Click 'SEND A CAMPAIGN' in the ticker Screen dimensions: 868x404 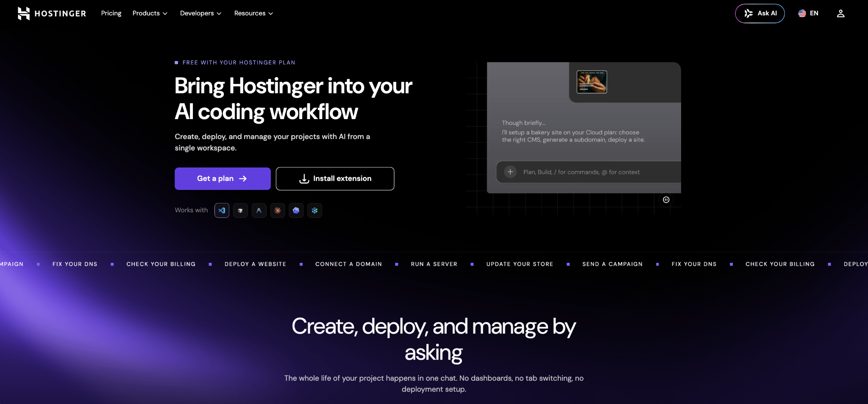pos(612,264)
